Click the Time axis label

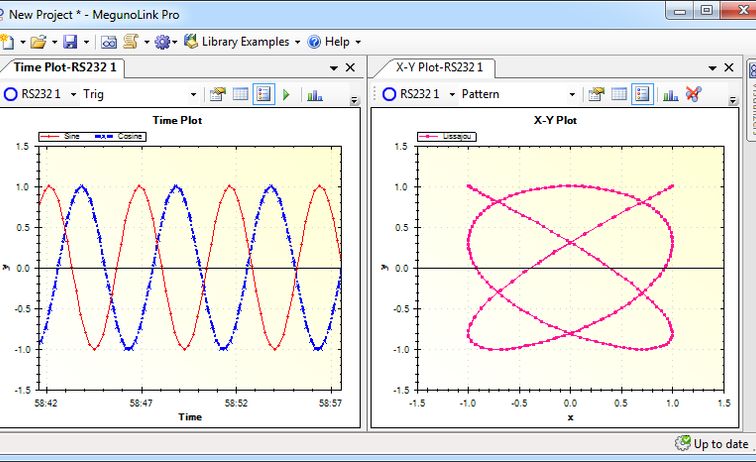point(190,417)
